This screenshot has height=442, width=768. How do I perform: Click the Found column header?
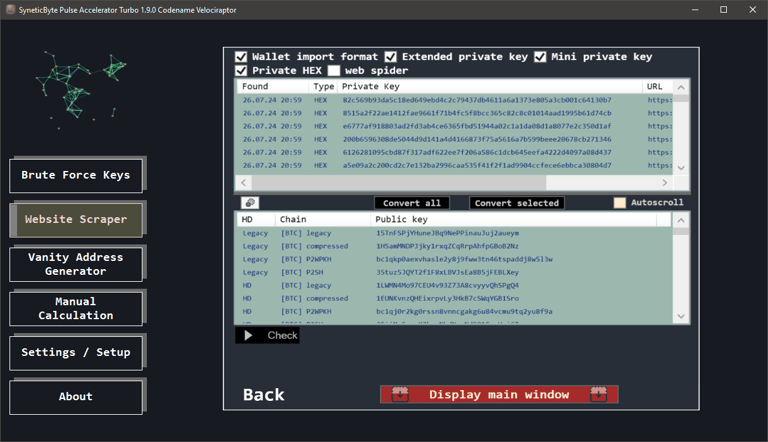pyautogui.click(x=273, y=86)
